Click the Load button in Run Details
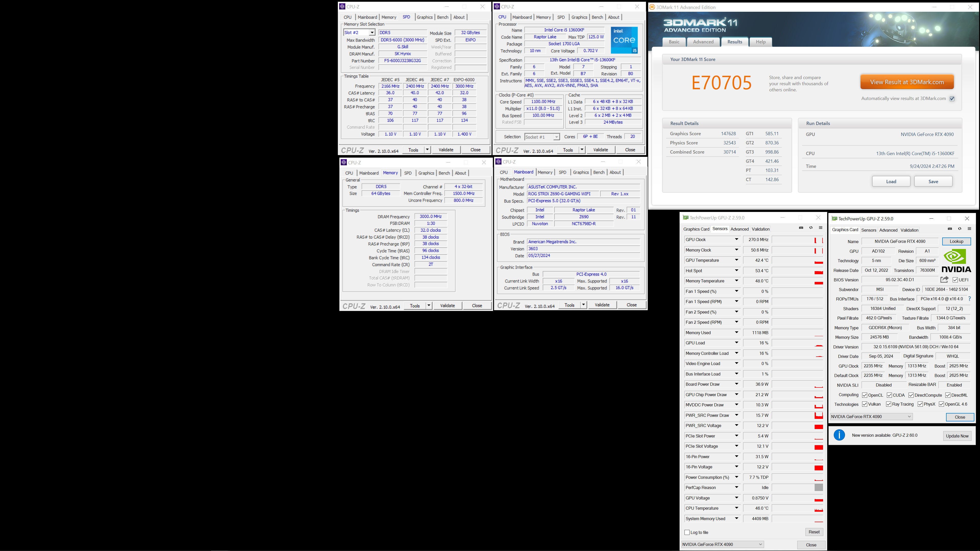This screenshot has width=980, height=551. [891, 181]
